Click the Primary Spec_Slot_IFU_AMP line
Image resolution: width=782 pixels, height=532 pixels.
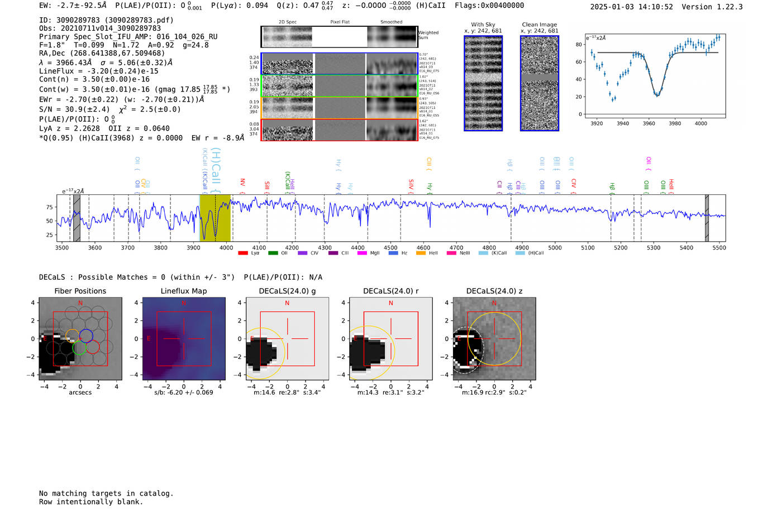[128, 37]
